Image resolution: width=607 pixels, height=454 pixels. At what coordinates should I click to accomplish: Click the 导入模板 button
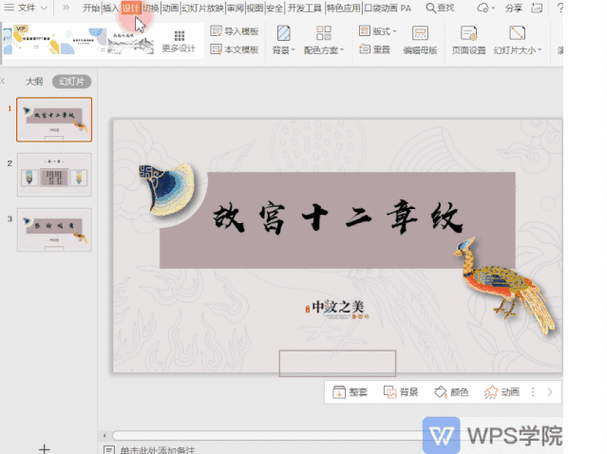(234, 31)
